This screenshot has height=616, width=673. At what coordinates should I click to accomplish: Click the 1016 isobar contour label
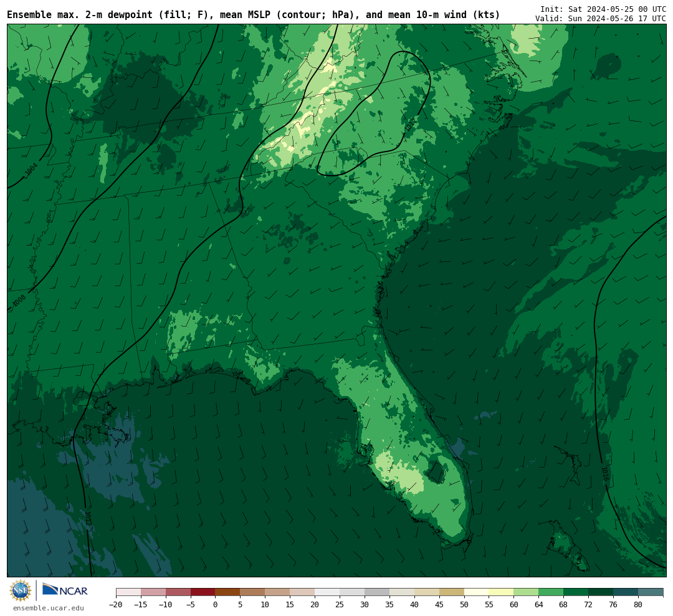[605, 474]
